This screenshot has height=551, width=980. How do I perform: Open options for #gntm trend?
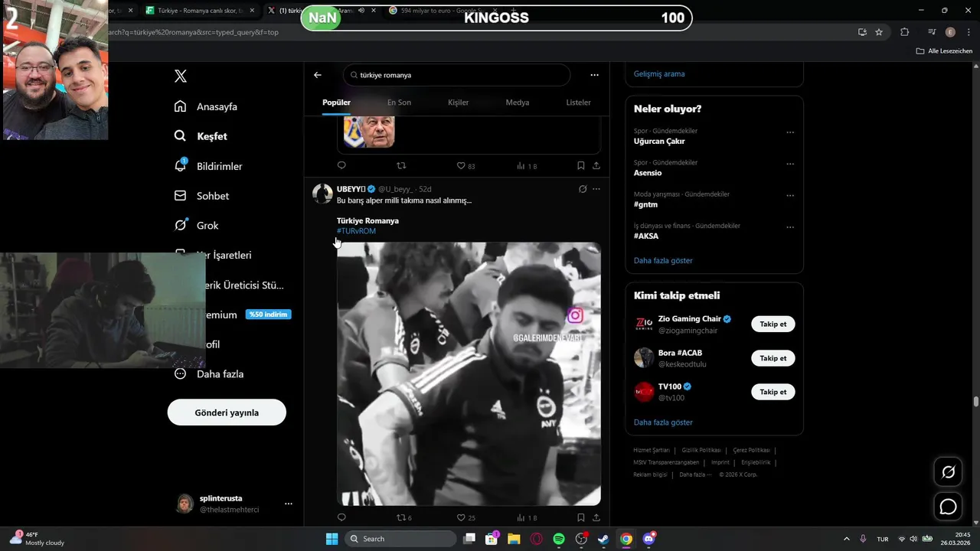[790, 196]
